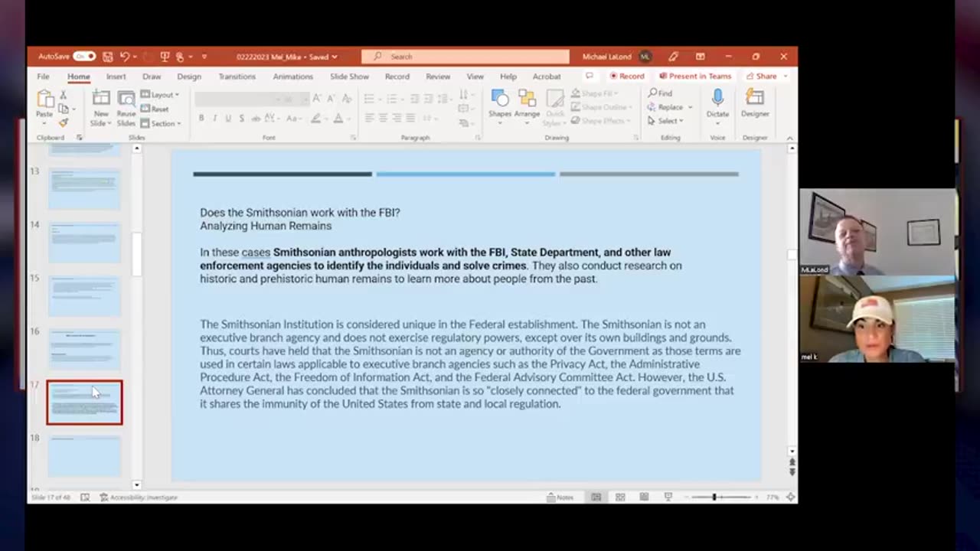Image resolution: width=980 pixels, height=551 pixels.
Task: Click the Copy icon
Action: pyautogui.click(x=64, y=109)
